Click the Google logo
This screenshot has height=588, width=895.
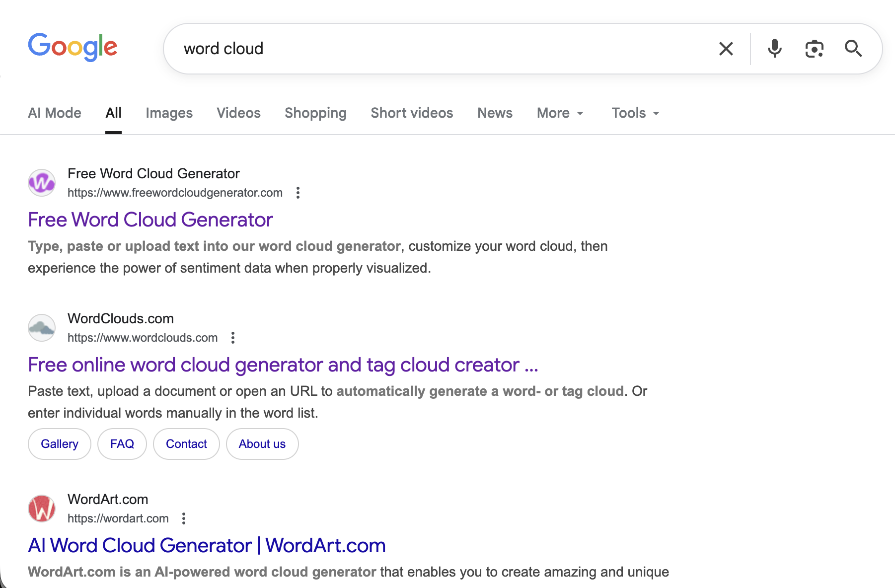coord(73,47)
